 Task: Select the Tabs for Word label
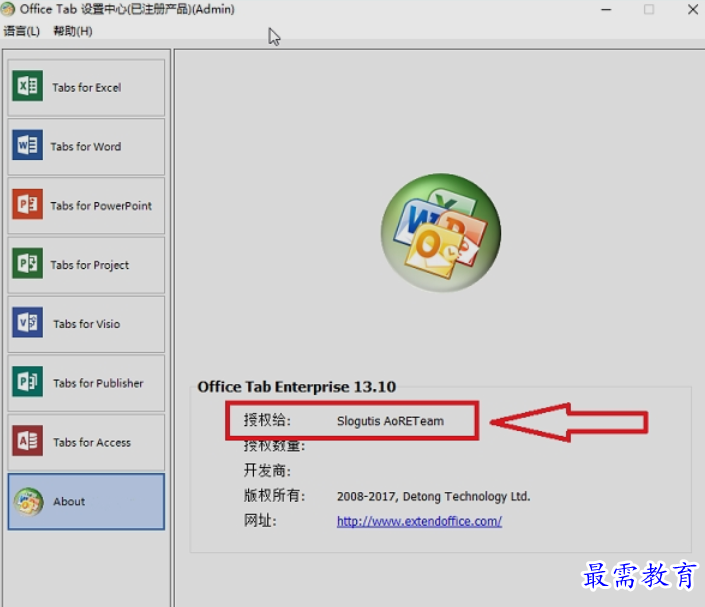point(85,147)
